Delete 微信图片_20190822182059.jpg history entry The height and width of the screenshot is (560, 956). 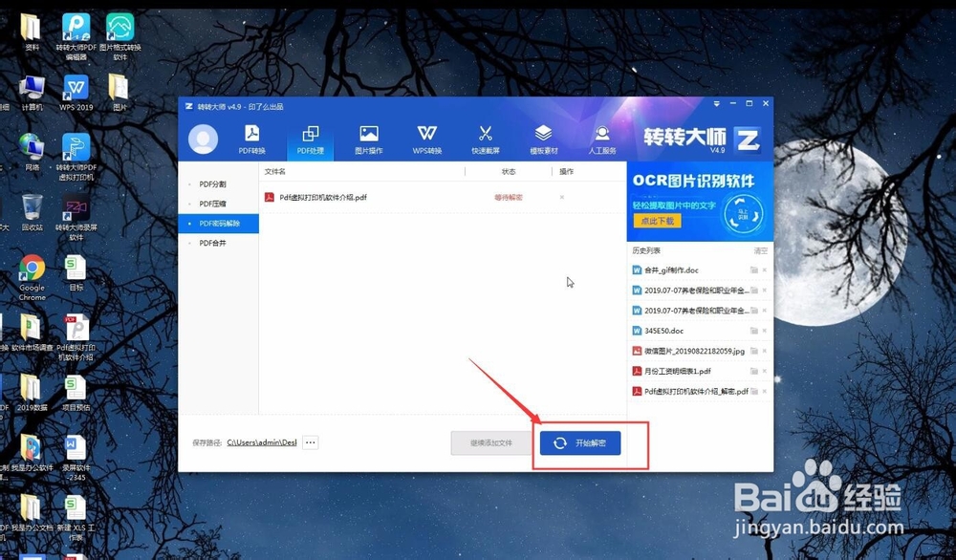coord(765,351)
